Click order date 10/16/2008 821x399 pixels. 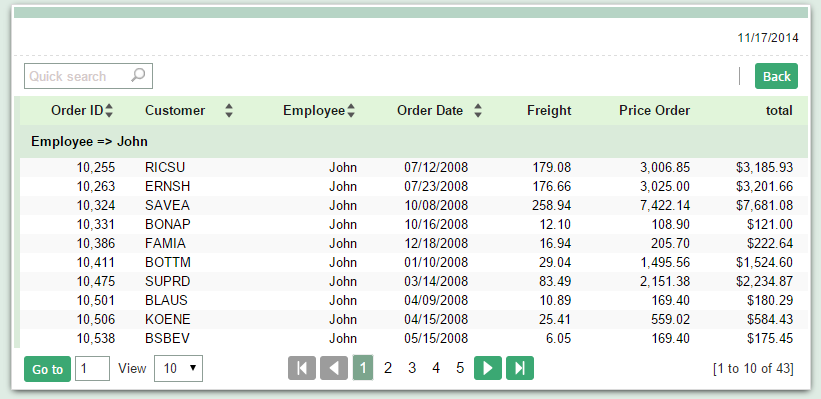point(436,224)
